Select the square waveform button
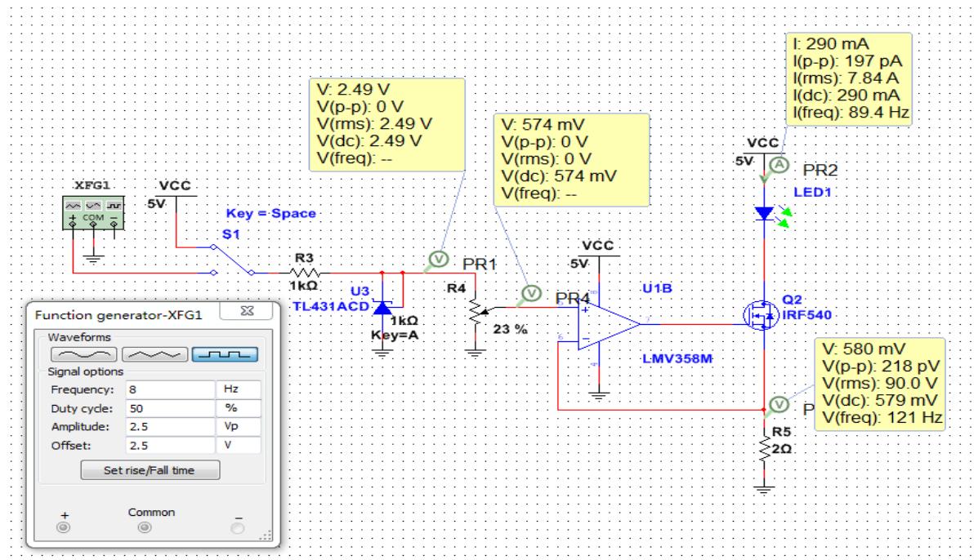Image resolution: width=978 pixels, height=560 pixels. [x=225, y=354]
